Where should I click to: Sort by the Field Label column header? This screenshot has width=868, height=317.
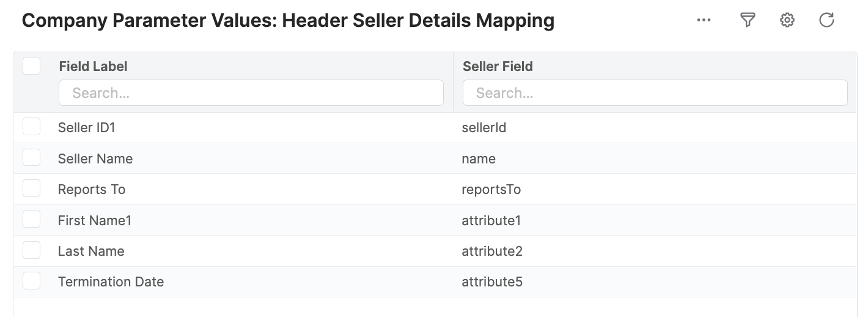point(93,66)
